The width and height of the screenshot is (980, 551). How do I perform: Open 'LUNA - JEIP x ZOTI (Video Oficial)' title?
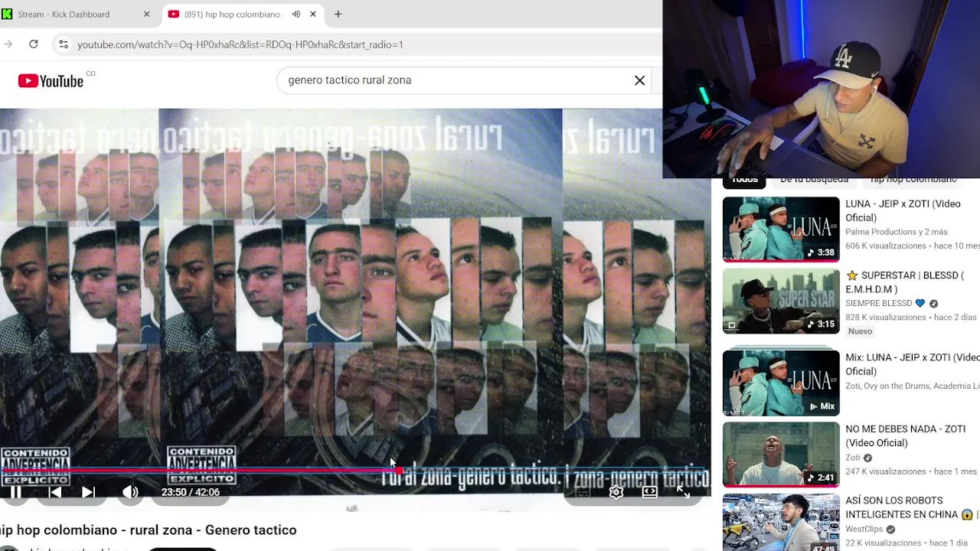click(x=903, y=210)
